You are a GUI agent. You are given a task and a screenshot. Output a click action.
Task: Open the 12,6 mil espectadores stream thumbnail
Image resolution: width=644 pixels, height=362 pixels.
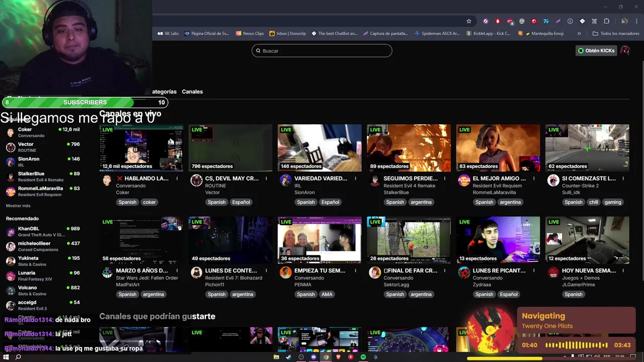[x=141, y=148]
